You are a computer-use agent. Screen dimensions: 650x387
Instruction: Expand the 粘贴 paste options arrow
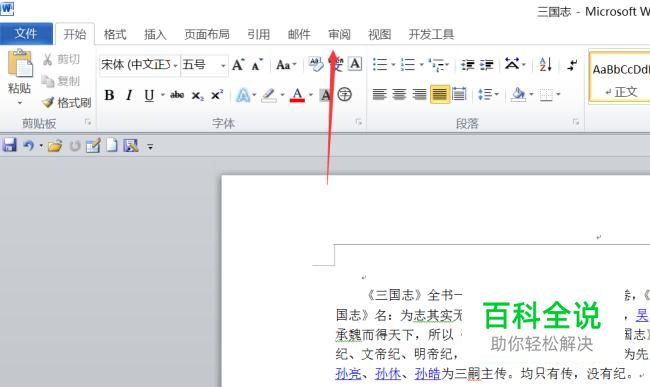19,102
